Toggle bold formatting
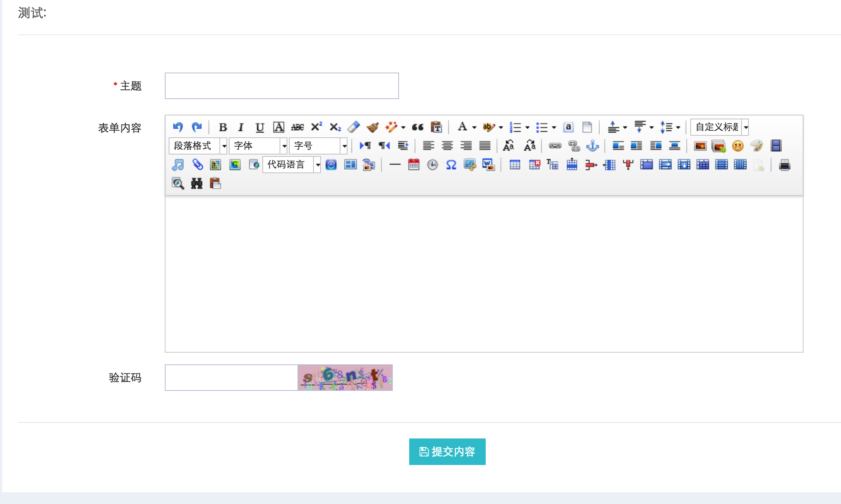The height and width of the screenshot is (504, 841). point(223,127)
